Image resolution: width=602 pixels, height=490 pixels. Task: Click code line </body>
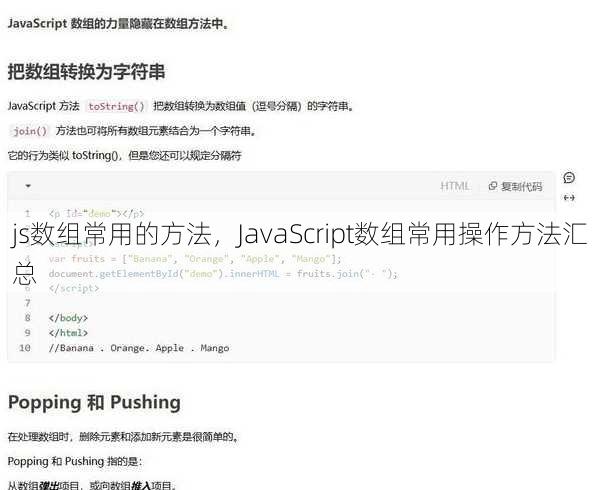pos(68,318)
